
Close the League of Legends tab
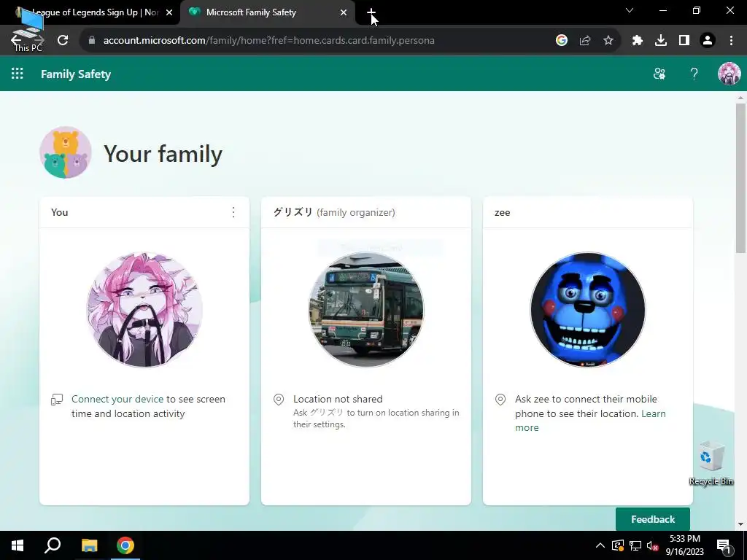pyautogui.click(x=169, y=12)
